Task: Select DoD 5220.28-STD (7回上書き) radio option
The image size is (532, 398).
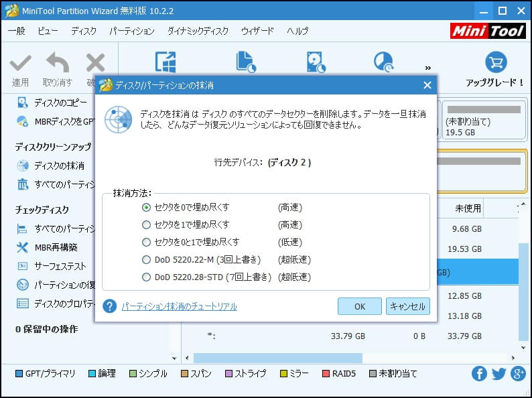Action: (x=146, y=277)
